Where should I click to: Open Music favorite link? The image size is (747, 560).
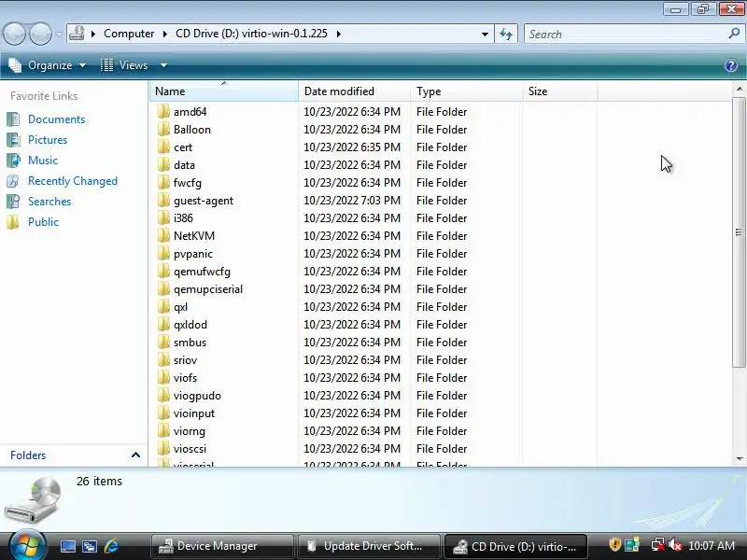click(x=43, y=160)
